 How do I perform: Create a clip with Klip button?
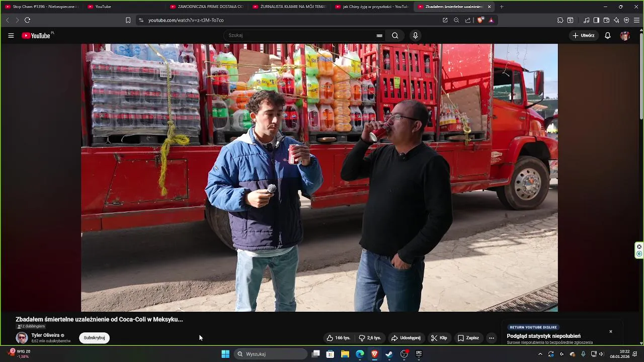(x=439, y=338)
